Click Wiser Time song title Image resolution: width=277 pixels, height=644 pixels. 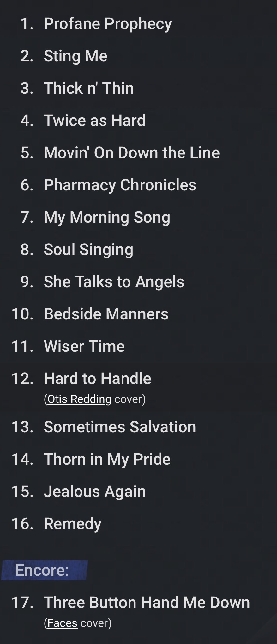(84, 346)
